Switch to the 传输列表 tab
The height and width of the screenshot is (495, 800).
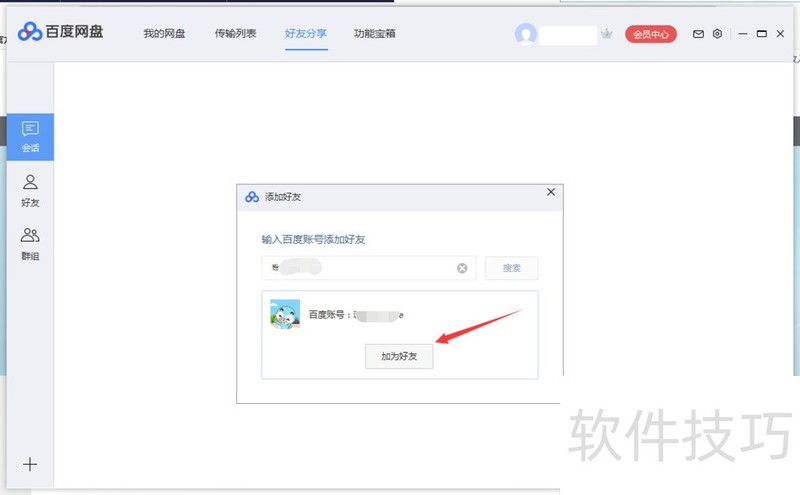[x=235, y=34]
